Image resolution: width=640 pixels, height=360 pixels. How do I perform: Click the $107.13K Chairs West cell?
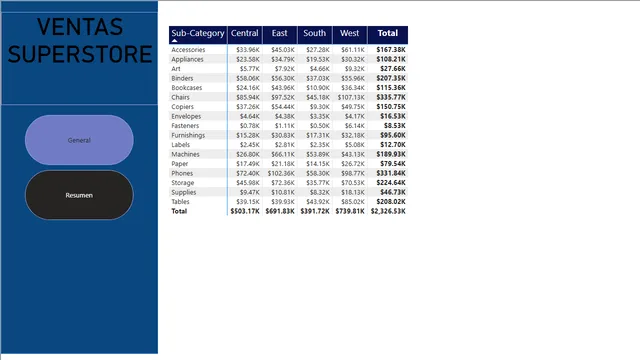click(x=351, y=97)
